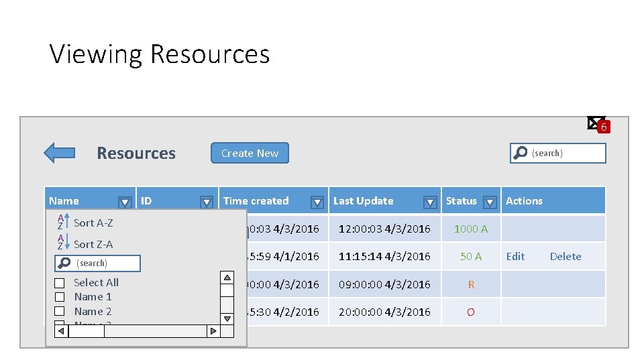Click the Sort A-Z icon
The image size is (644, 362).
[x=61, y=223]
